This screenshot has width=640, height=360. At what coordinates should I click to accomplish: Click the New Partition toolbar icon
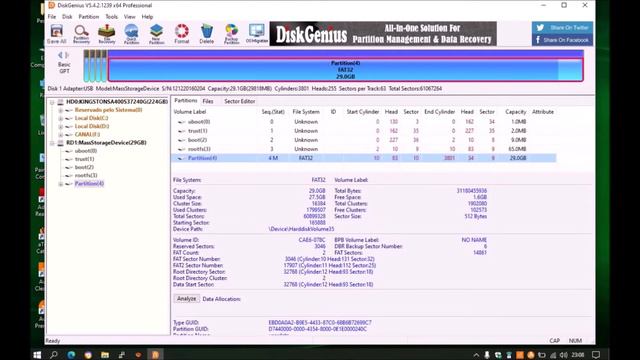point(156,34)
